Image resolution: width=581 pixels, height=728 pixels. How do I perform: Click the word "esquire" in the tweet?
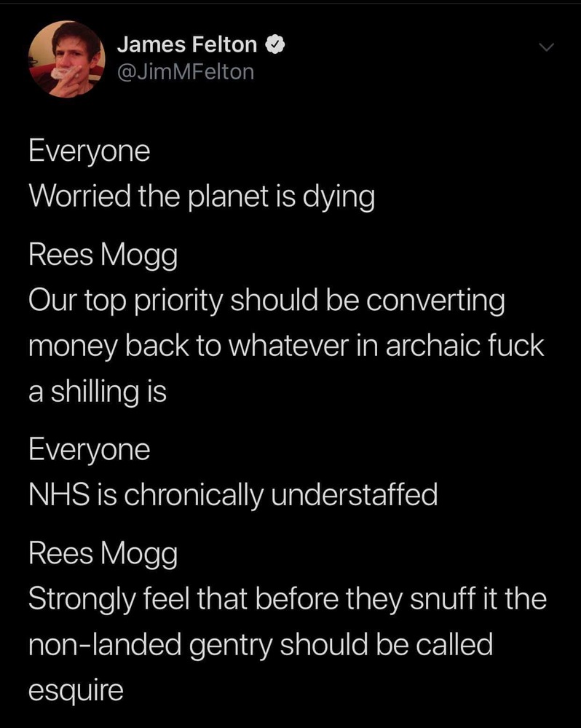[76, 690]
